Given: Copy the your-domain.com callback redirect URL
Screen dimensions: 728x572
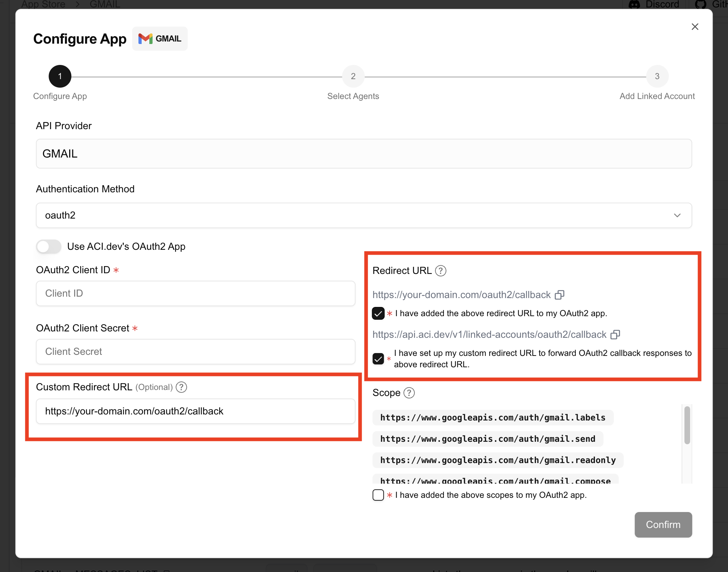Looking at the screenshot, I should [x=559, y=295].
